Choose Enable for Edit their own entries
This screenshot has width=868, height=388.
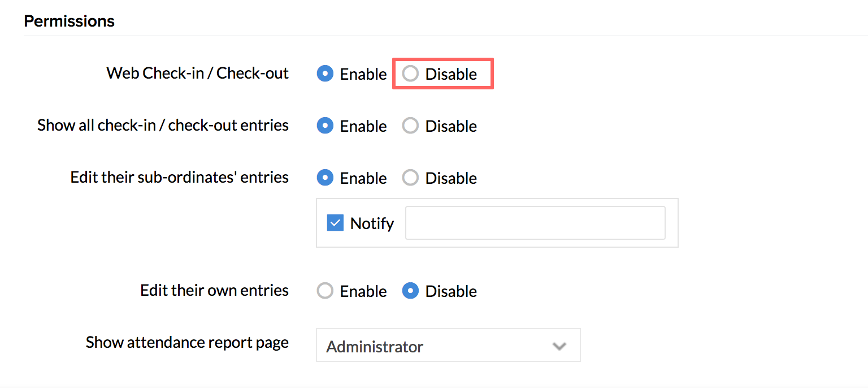click(325, 291)
